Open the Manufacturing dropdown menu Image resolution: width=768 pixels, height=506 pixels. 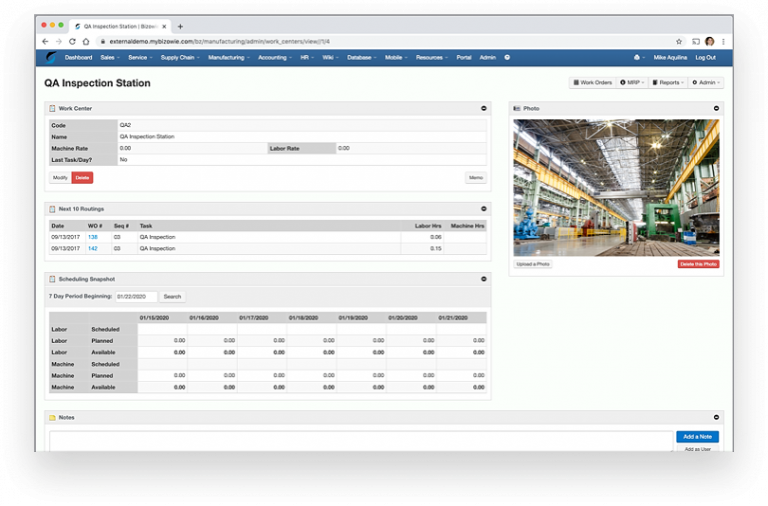pos(229,57)
